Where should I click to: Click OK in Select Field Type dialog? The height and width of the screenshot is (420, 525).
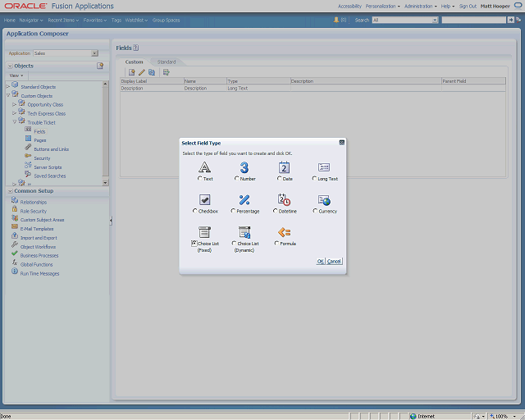pos(321,261)
